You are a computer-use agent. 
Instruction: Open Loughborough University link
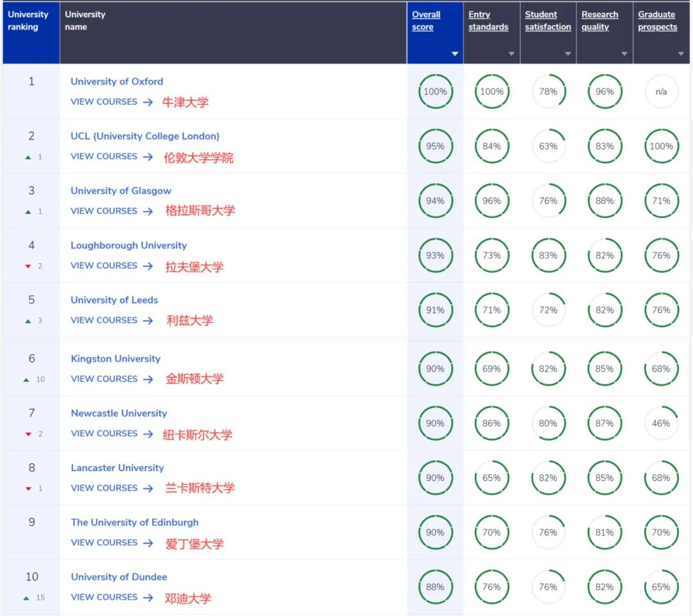128,245
